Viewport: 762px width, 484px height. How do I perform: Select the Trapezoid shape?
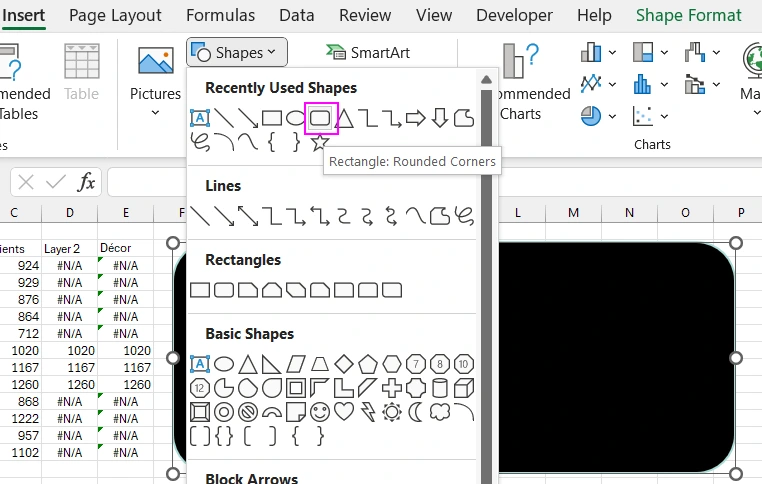(320, 363)
